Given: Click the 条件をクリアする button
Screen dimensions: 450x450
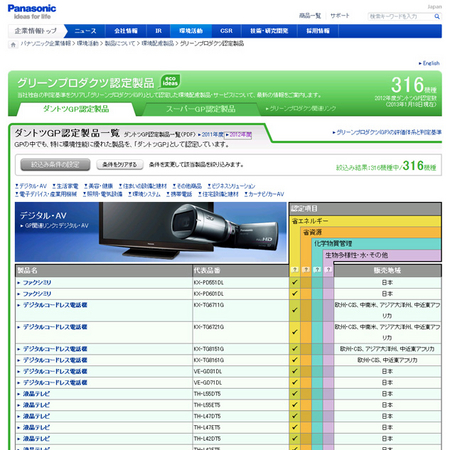Looking at the screenshot, I should (120, 164).
